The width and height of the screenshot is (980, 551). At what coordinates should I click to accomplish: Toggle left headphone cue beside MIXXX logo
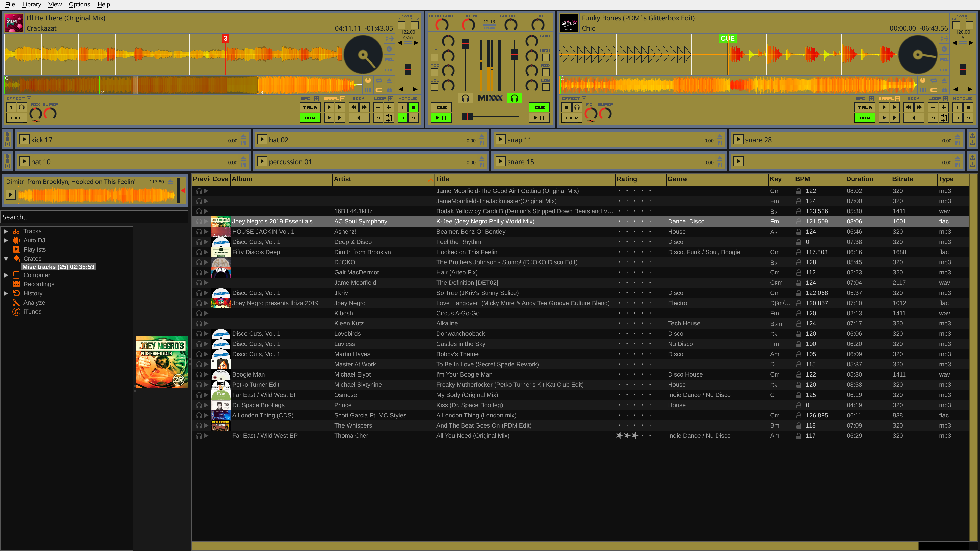pyautogui.click(x=465, y=98)
